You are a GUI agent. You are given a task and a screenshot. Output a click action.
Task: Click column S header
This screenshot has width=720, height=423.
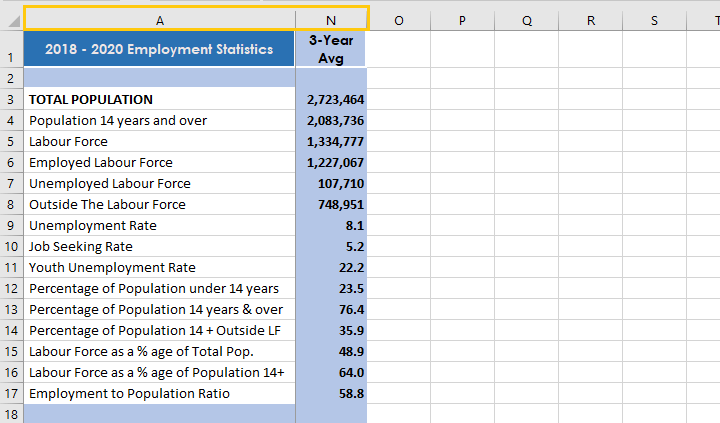(x=654, y=19)
